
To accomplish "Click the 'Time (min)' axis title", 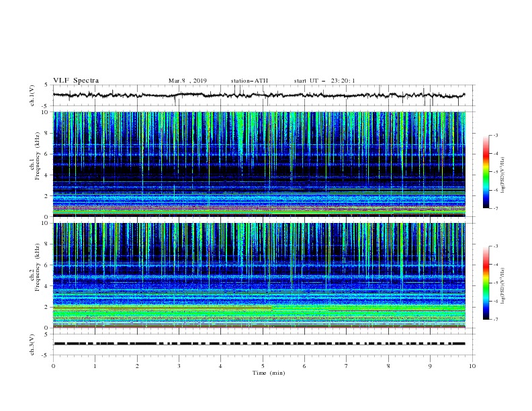I will point(269,373).
